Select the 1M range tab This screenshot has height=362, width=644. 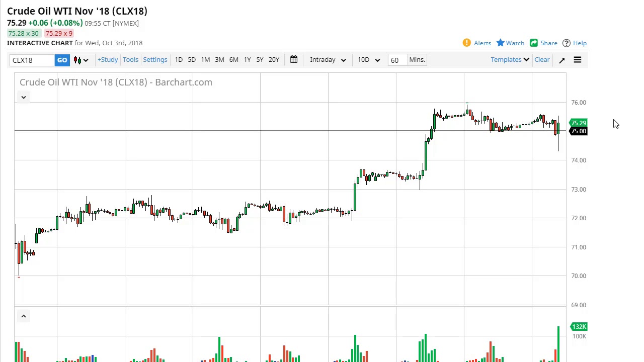pos(205,60)
